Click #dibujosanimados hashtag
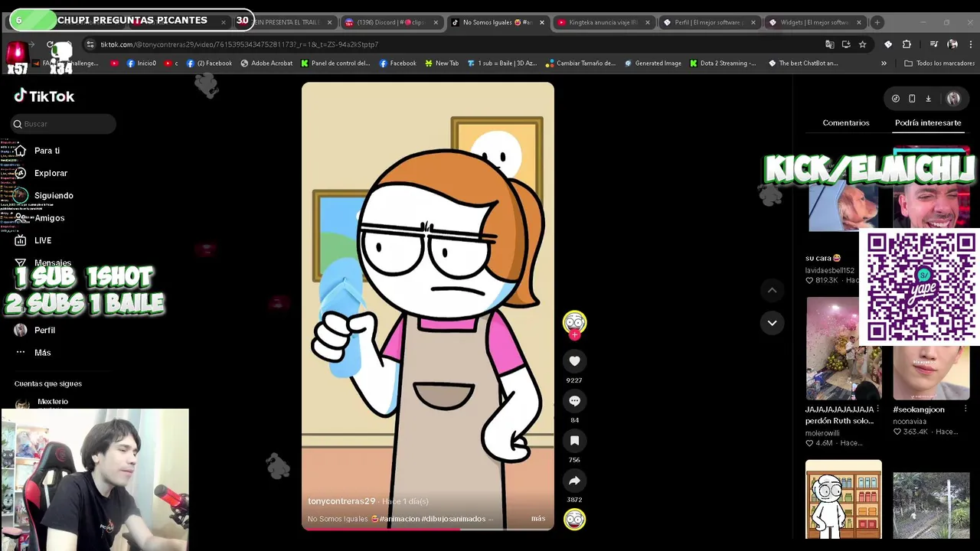The image size is (980, 551). coord(453,519)
